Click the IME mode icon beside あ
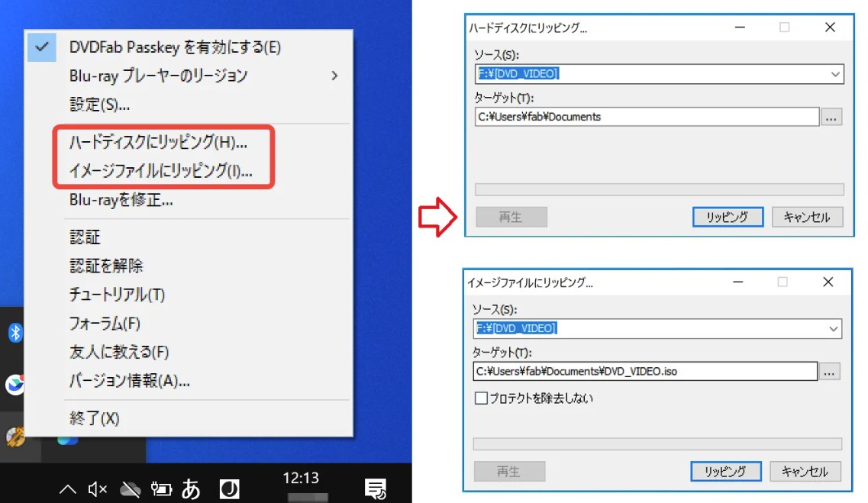The height and width of the screenshot is (503, 868). tap(229, 489)
